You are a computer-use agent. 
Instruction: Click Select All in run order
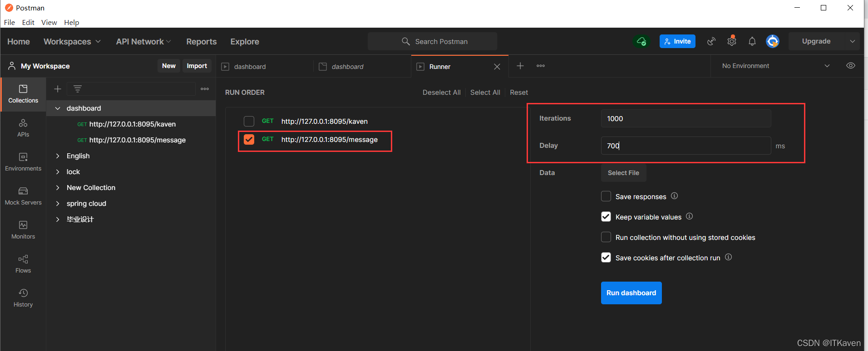(x=485, y=93)
